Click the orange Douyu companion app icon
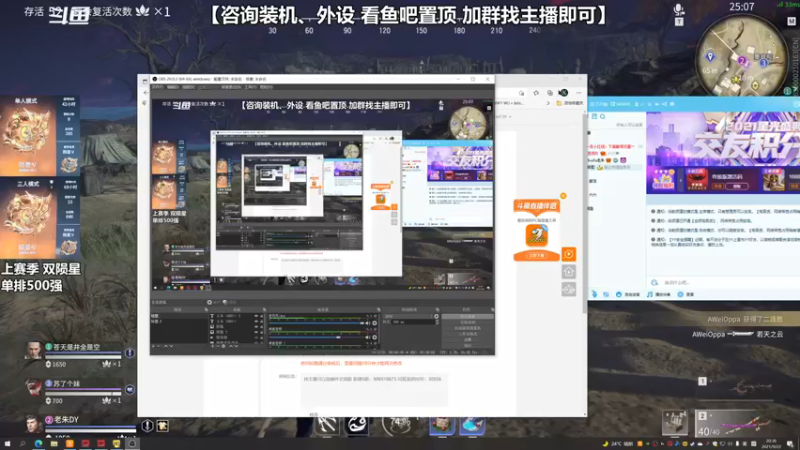This screenshot has height=450, width=800. pos(536,235)
